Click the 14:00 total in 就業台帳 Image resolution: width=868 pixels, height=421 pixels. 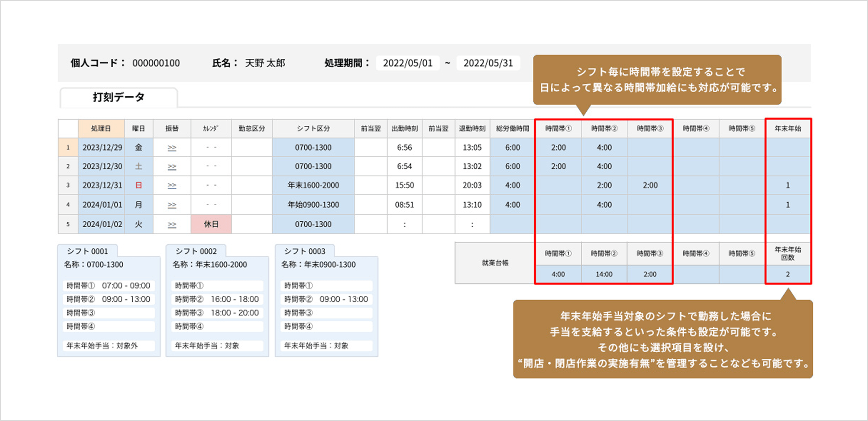pyautogui.click(x=604, y=274)
